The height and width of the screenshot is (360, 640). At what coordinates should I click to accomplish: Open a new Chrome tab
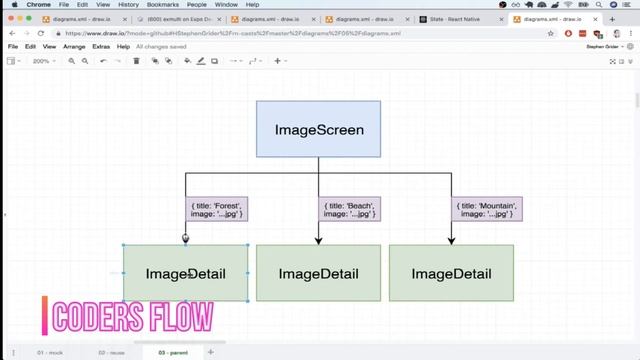[612, 19]
